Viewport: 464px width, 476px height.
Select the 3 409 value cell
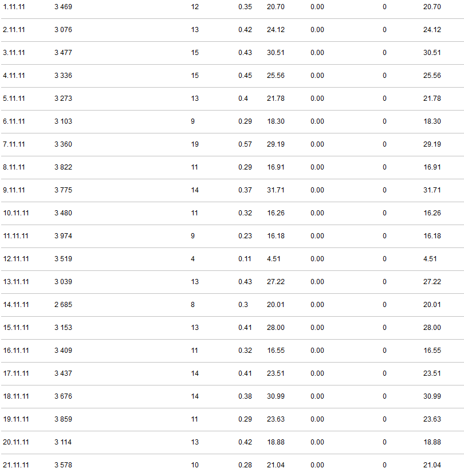click(63, 351)
